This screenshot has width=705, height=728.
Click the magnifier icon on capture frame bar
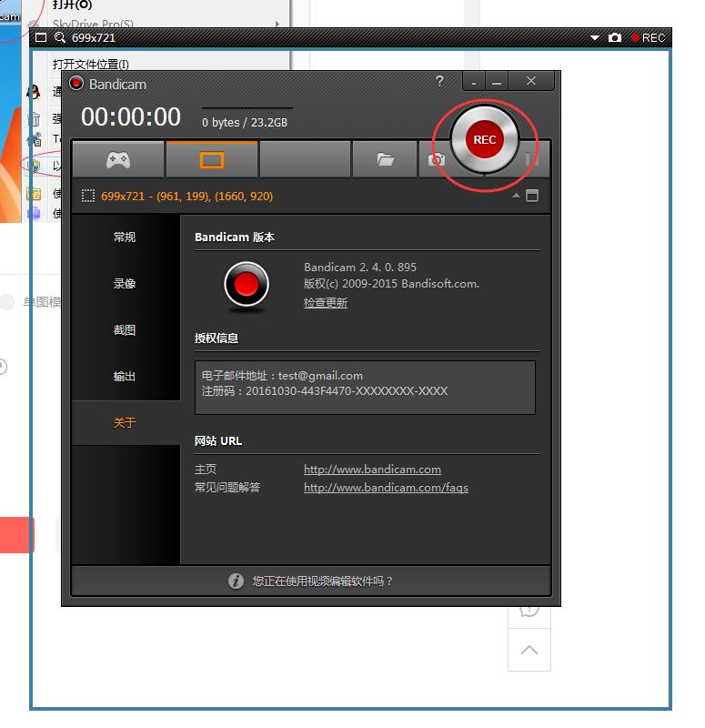coord(60,37)
